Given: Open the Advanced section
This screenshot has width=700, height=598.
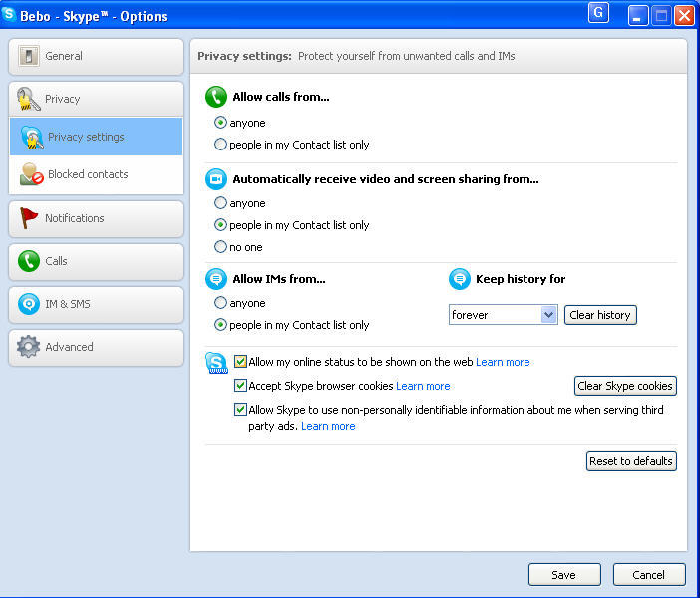Looking at the screenshot, I should click(x=96, y=347).
